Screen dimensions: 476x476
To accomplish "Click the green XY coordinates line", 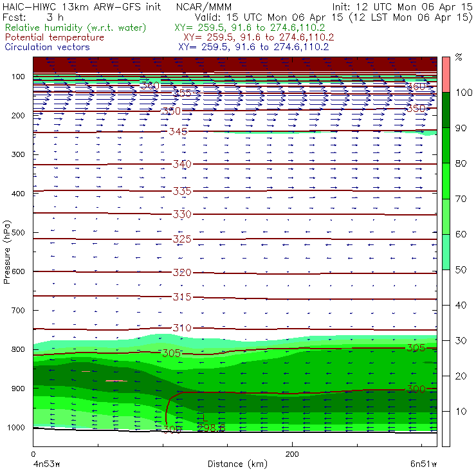I will 250,28.
